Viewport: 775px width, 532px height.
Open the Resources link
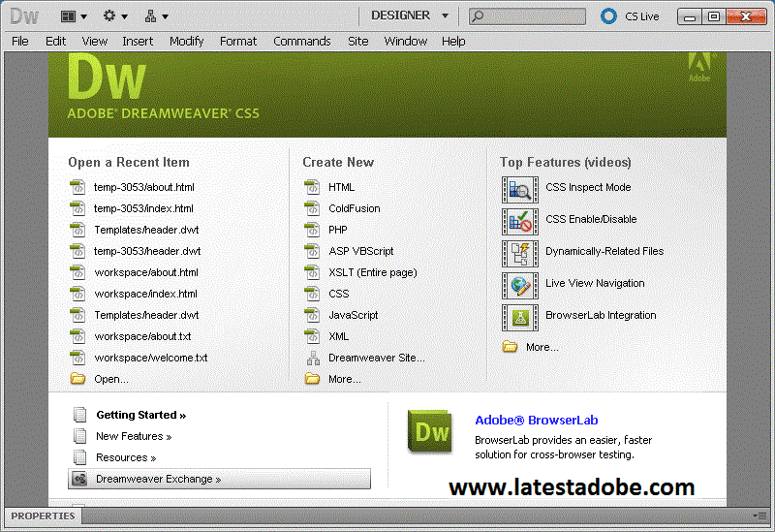(x=126, y=457)
